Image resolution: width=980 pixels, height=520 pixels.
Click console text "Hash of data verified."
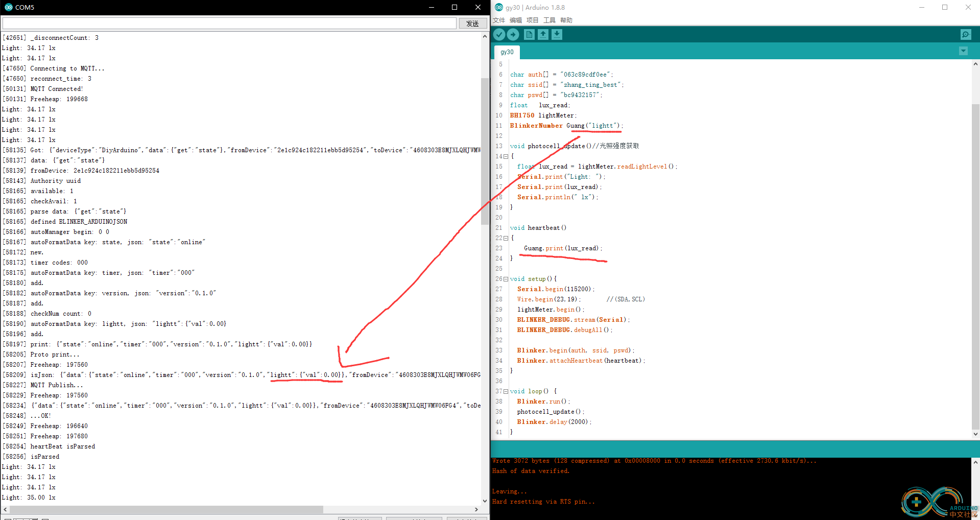531,471
